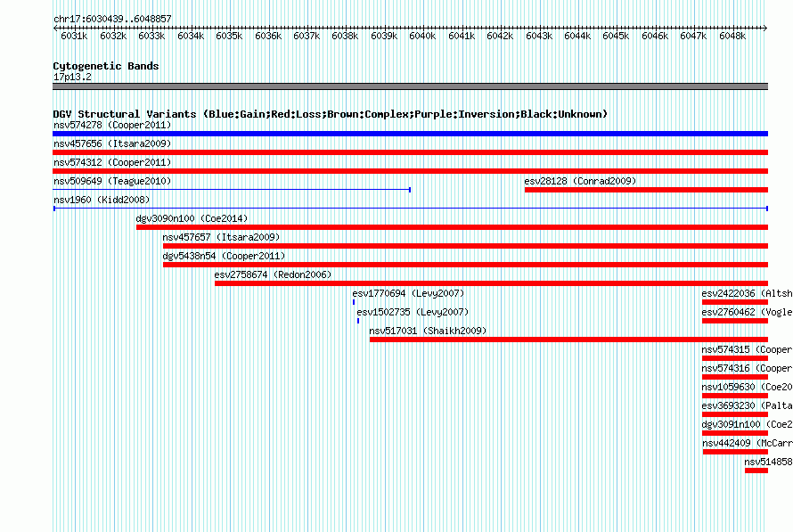793x532 pixels.
Task: Select the esv2758674 (Redon2006) label
Action: (x=273, y=274)
